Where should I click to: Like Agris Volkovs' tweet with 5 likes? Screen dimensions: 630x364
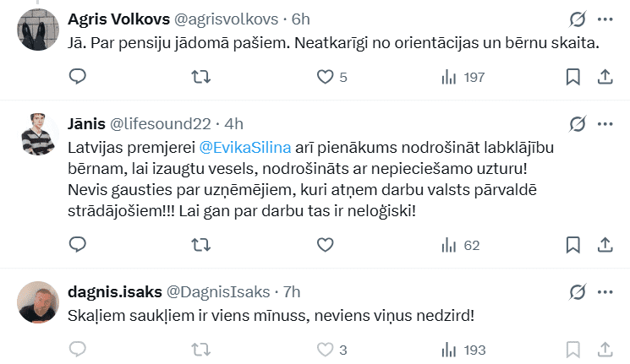[325, 77]
